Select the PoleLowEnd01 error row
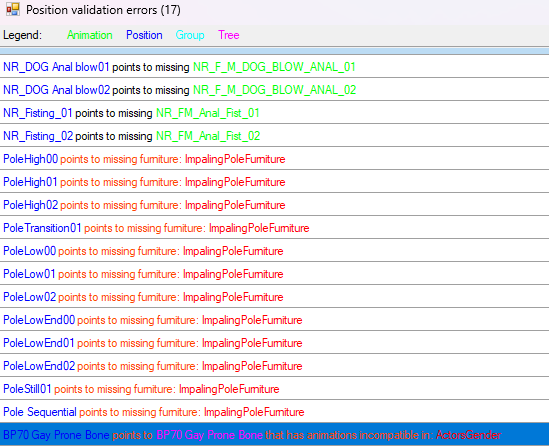 274,343
